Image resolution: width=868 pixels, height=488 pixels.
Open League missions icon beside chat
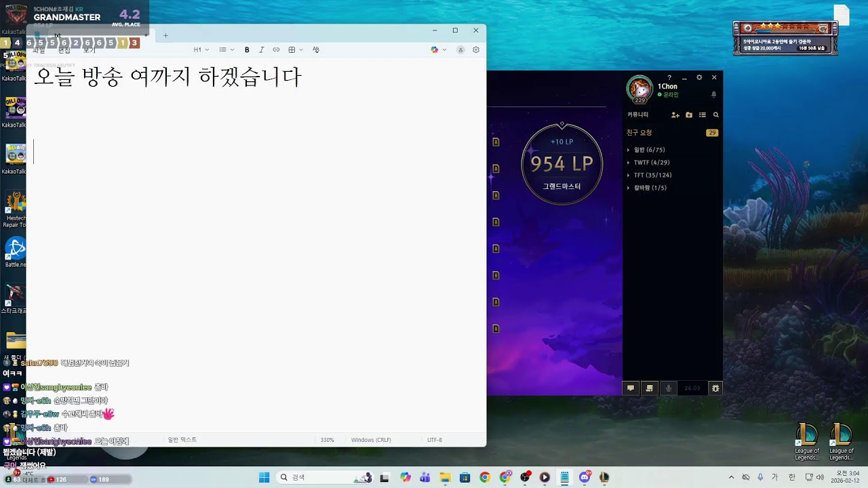[650, 388]
